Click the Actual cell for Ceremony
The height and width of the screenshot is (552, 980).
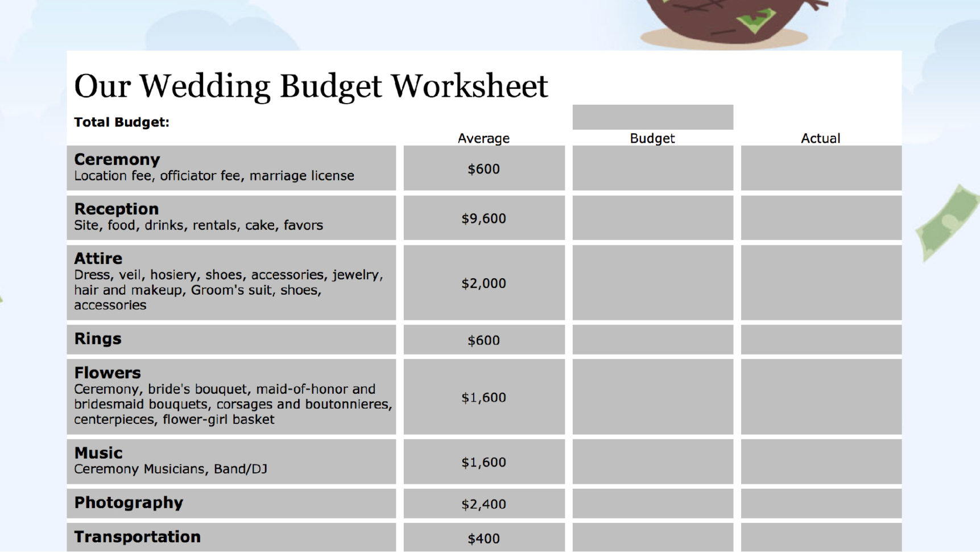pos(821,168)
